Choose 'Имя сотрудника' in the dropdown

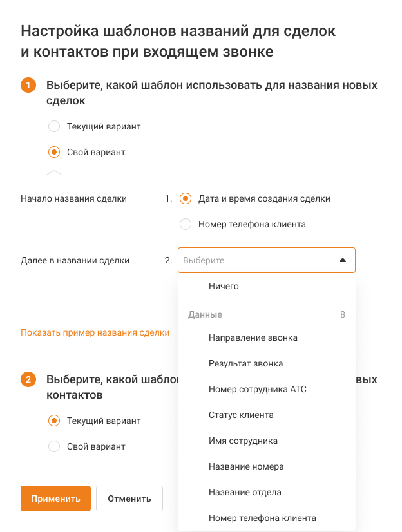[x=244, y=441]
